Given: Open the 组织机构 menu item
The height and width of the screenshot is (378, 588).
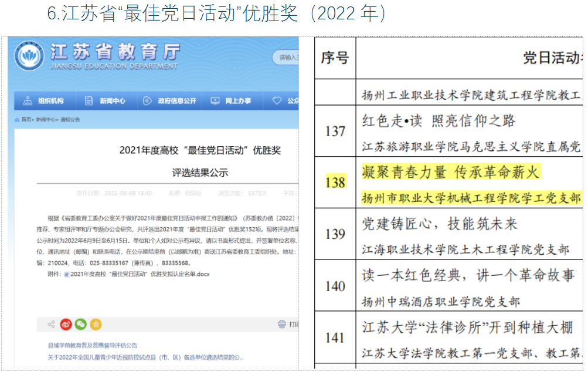Looking at the screenshot, I should point(50,101).
